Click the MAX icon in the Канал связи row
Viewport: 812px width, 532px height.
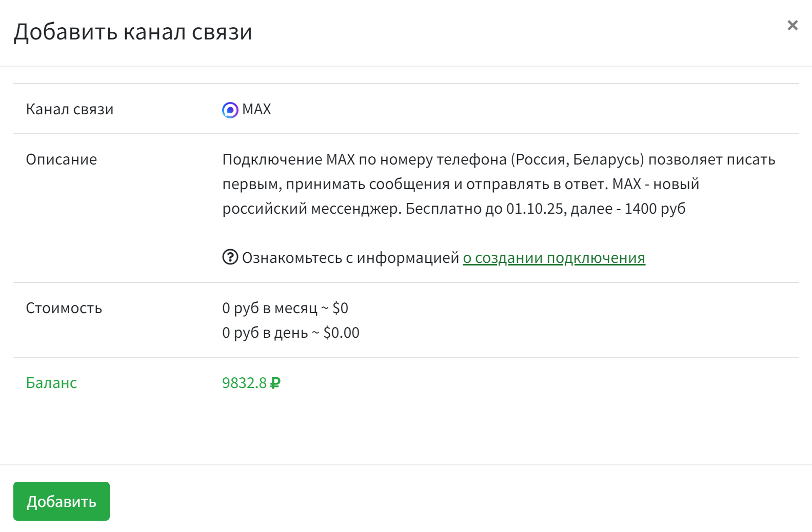click(x=229, y=109)
